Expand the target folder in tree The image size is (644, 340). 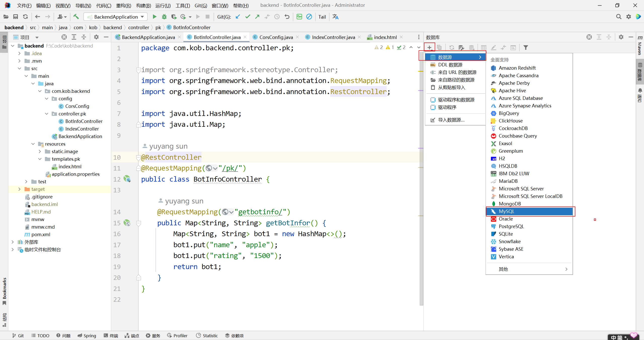[x=19, y=189]
